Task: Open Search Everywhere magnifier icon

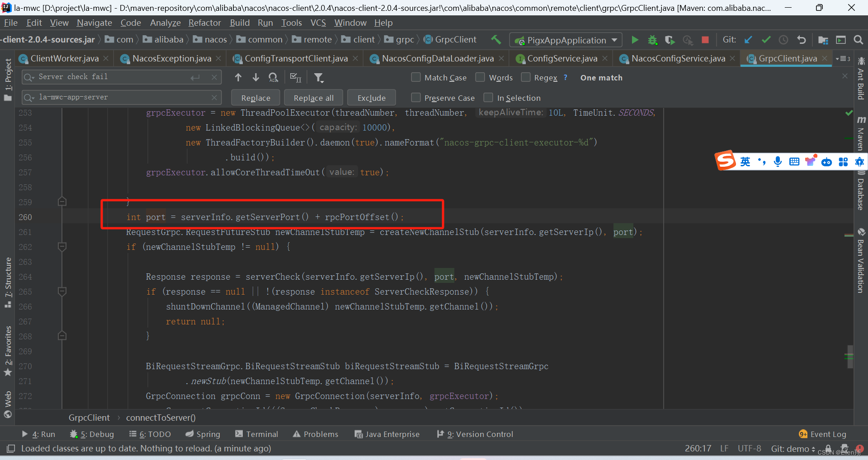Action: 858,40
